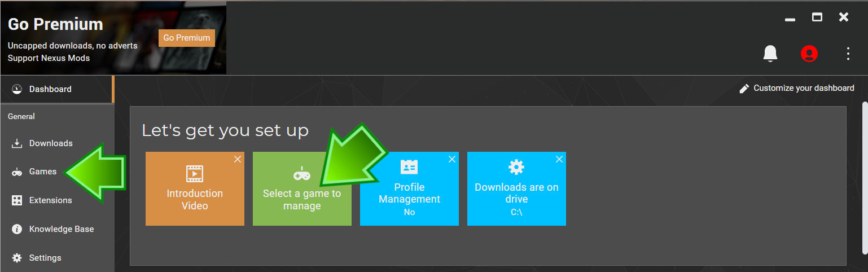
Task: Dismiss the Profile Management tile
Action: 452,159
